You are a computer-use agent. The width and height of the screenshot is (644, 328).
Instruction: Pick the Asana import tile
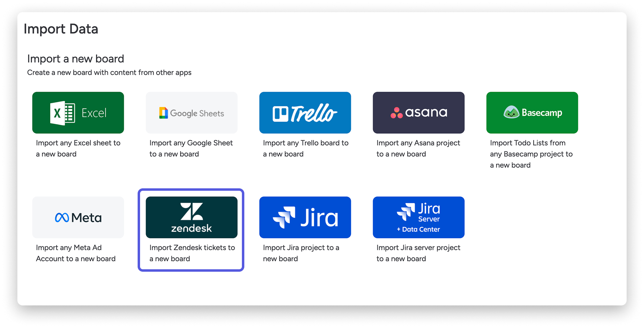418,113
